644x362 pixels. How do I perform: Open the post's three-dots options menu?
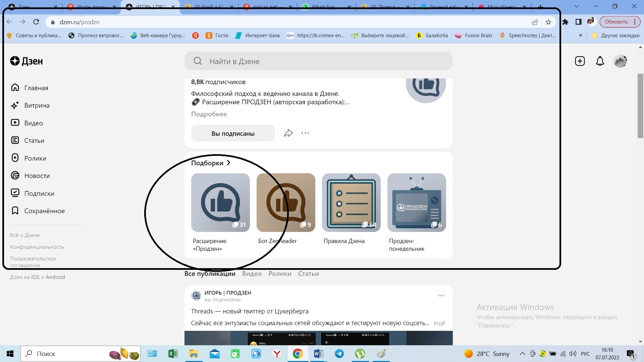tap(441, 296)
